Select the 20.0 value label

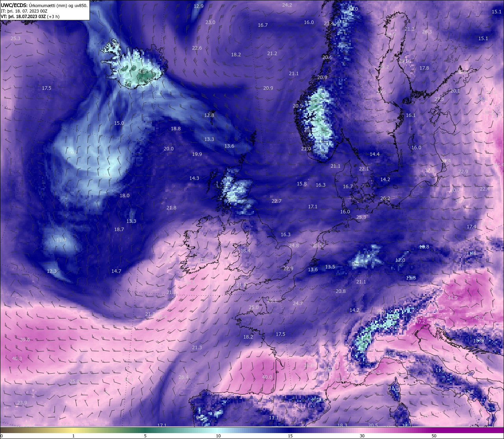click(x=169, y=149)
